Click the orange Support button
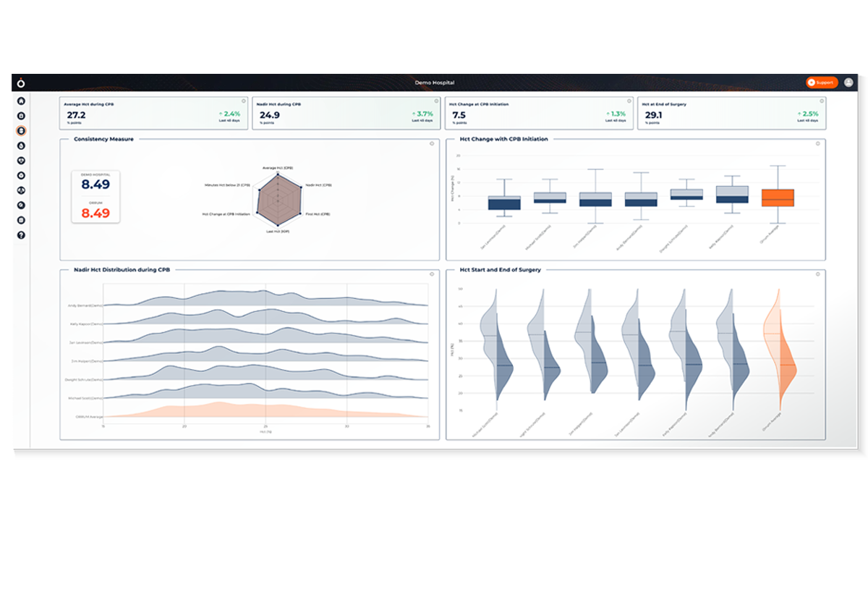This screenshot has height=600, width=868. pos(822,83)
